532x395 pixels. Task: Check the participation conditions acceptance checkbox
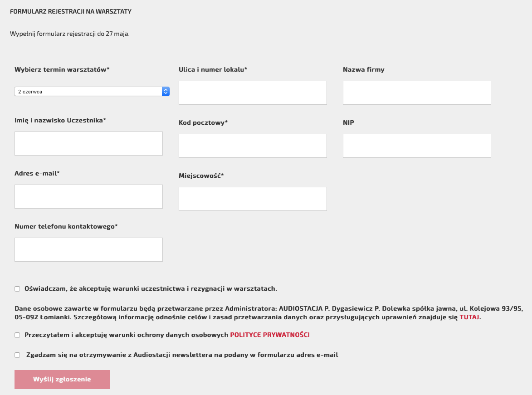point(17,289)
